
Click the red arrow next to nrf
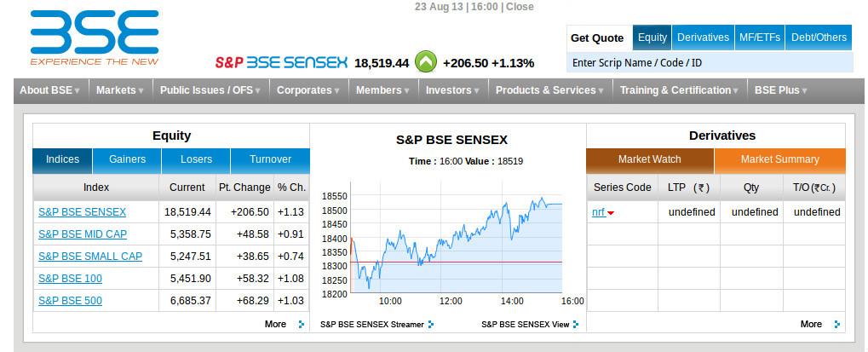click(x=611, y=213)
